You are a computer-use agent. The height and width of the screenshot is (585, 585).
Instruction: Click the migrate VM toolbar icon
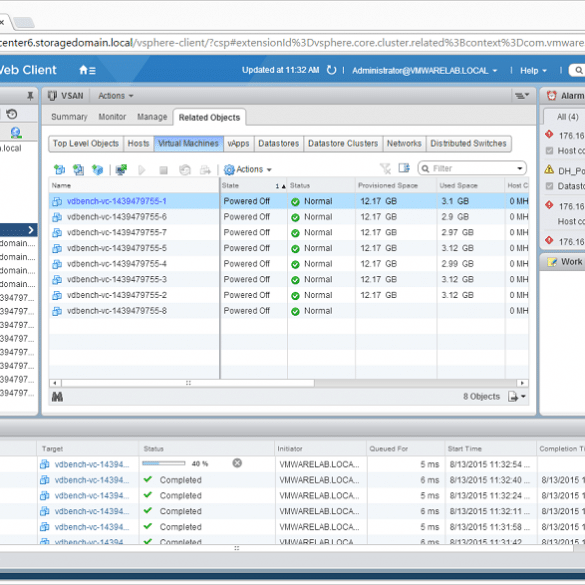(205, 170)
